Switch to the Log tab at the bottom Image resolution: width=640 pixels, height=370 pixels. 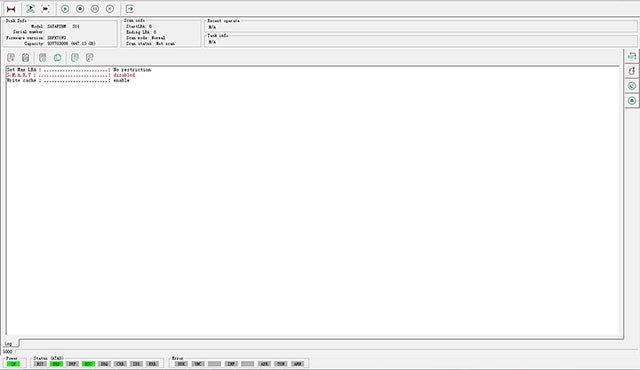9,343
